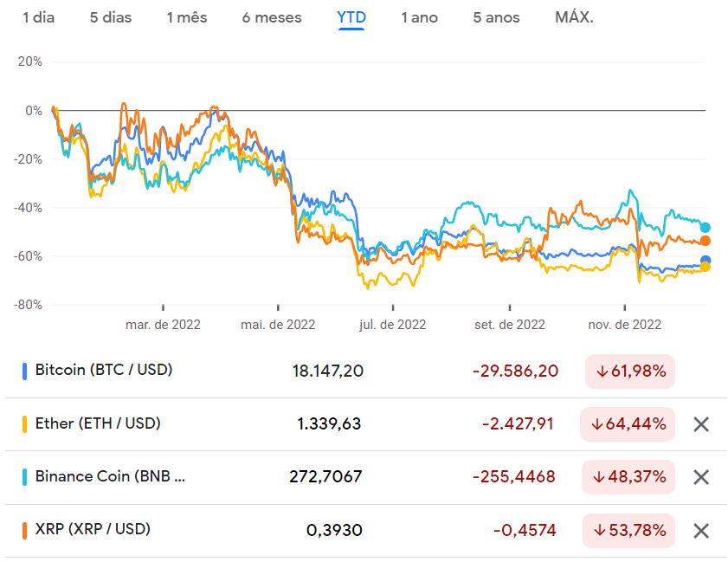
Task: Open the 5 anos chart view
Action: [495, 16]
